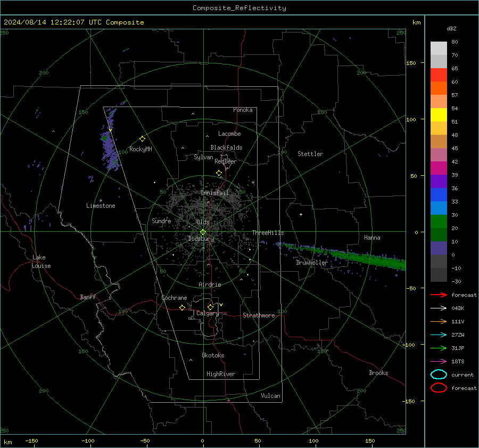Click the 150 km mark on right axis
The height and width of the screenshot is (448, 479).
click(411, 63)
